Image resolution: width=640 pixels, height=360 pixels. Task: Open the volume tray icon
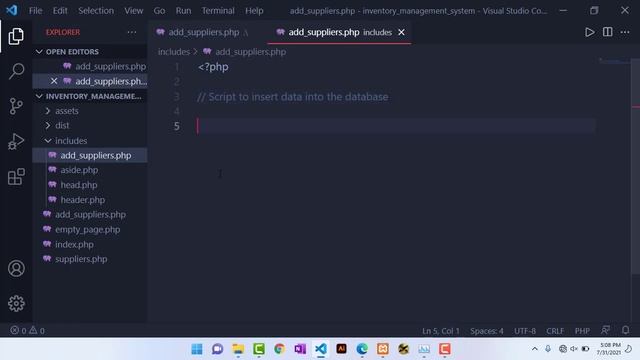574,349
